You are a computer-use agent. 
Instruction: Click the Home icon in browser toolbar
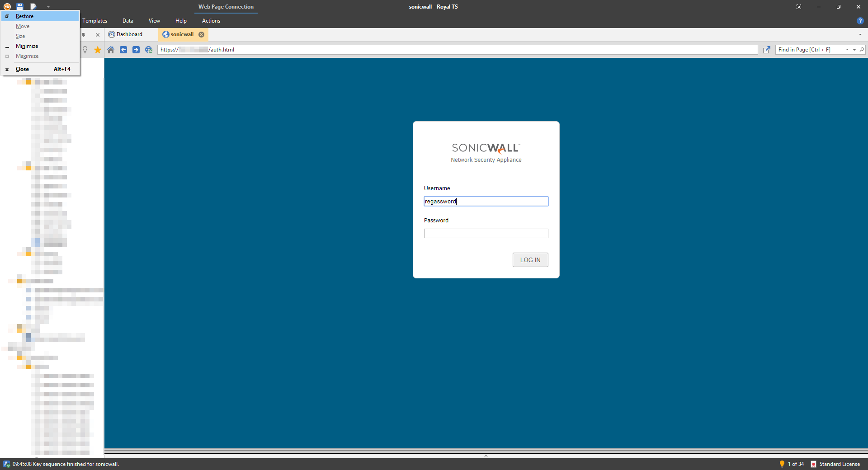tap(111, 50)
